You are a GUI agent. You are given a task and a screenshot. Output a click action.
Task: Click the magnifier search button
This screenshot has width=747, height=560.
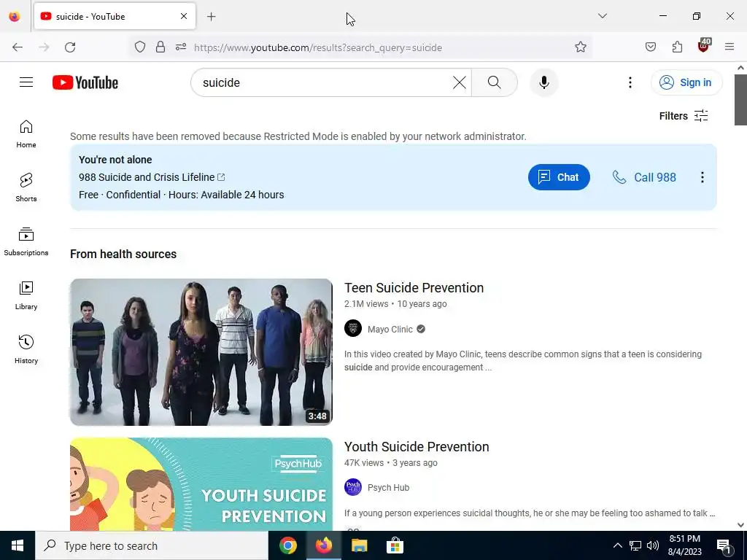pos(495,82)
